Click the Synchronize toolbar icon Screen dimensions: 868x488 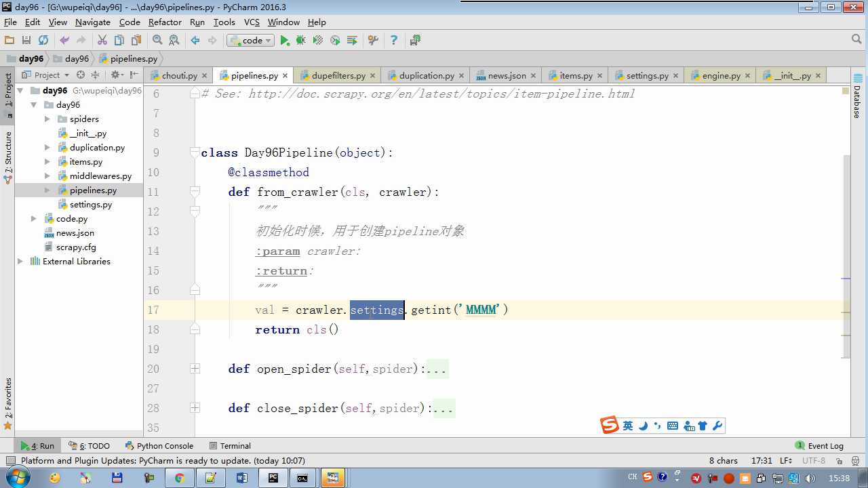(43, 41)
